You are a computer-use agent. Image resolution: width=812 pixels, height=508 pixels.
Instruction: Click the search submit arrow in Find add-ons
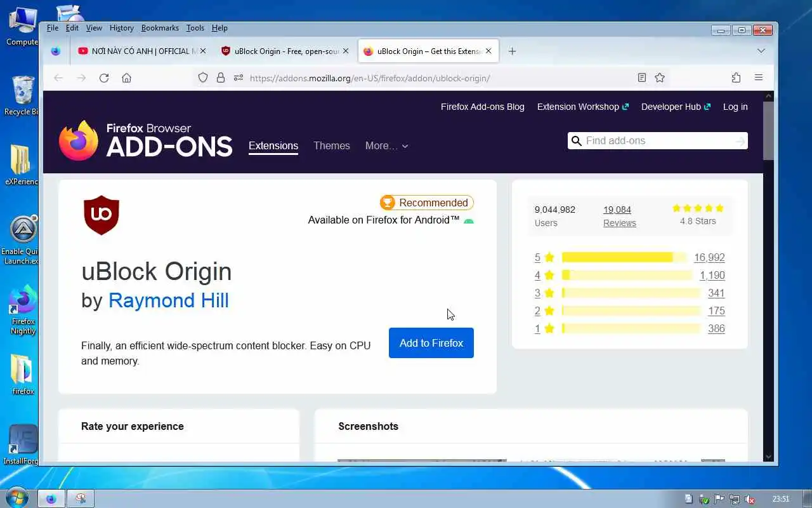tap(740, 141)
